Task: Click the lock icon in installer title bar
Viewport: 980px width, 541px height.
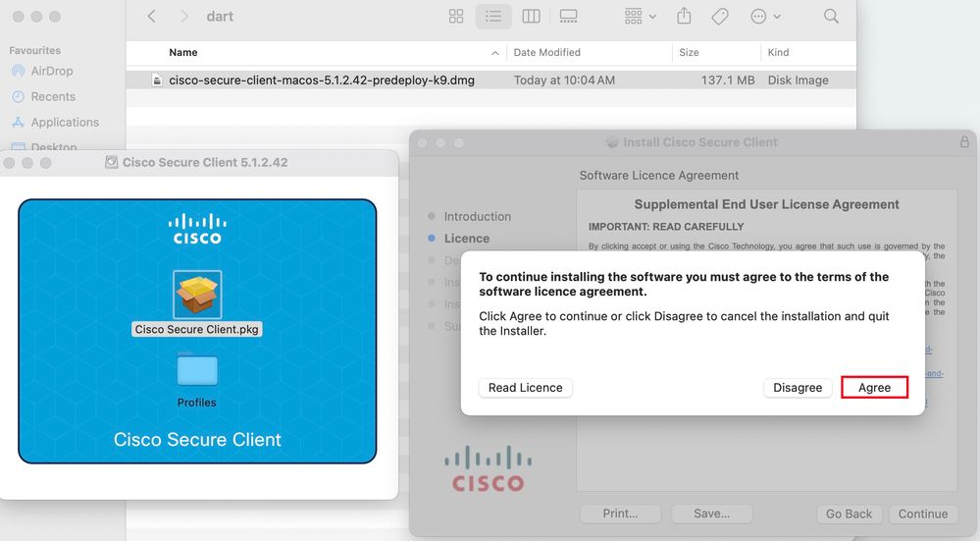Action: pos(964,142)
